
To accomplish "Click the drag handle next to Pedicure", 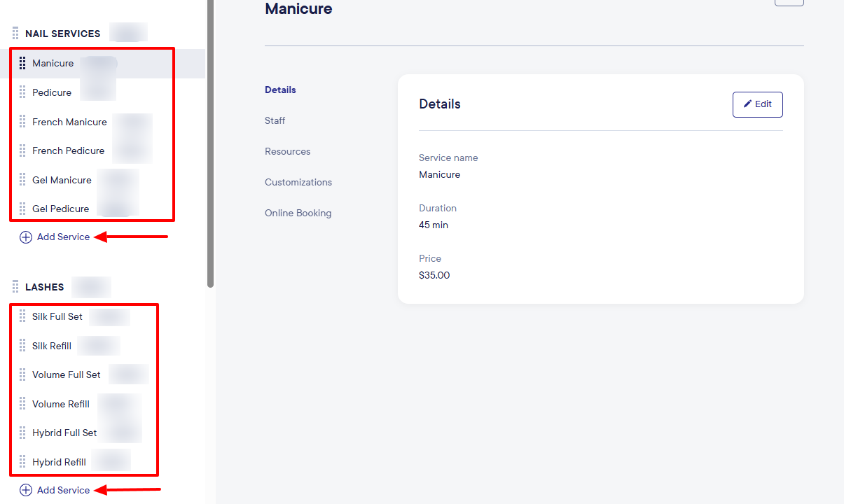I will click(22, 92).
